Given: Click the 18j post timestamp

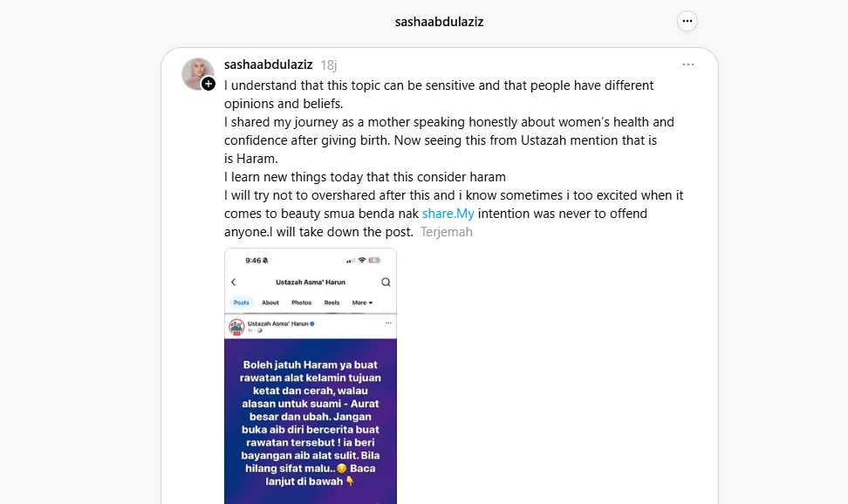Looking at the screenshot, I should pyautogui.click(x=329, y=65).
